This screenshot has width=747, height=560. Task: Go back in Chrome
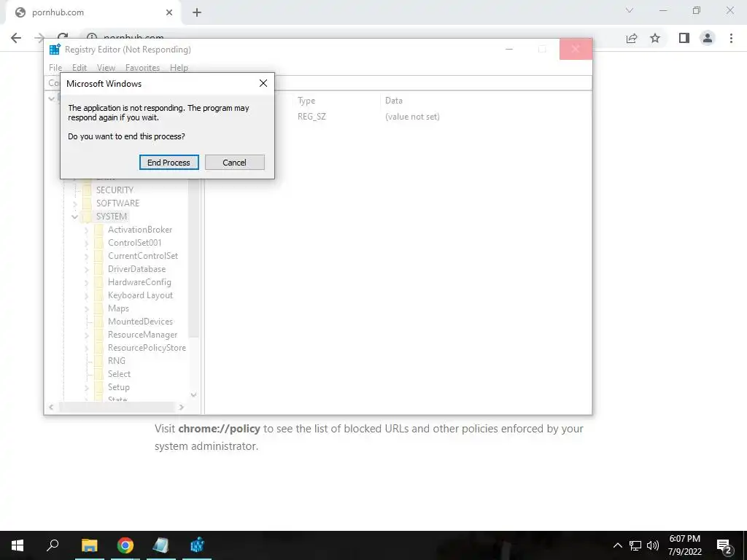point(16,38)
